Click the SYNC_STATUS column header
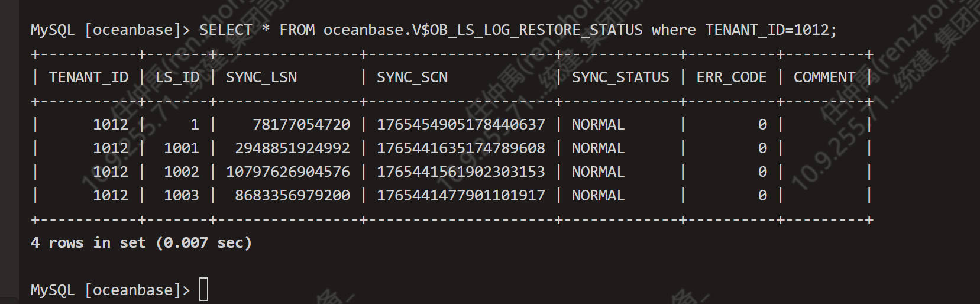Viewport: 980px width, 304px height. coord(620,77)
